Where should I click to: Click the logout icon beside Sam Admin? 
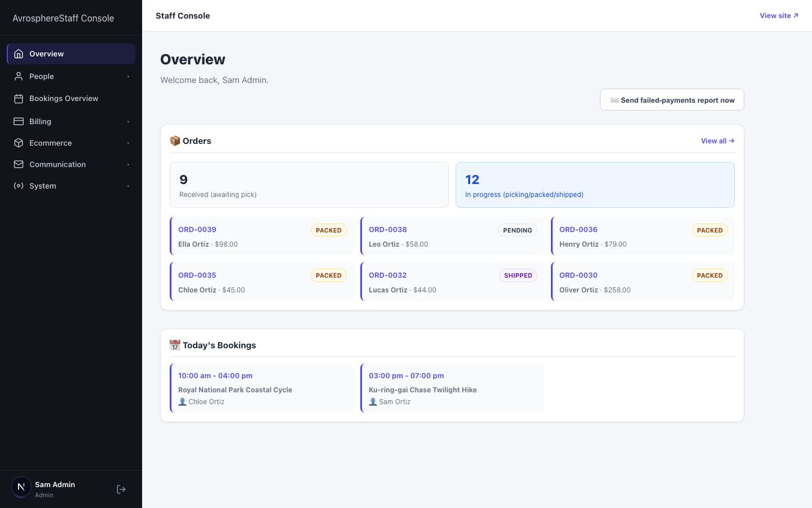121,489
